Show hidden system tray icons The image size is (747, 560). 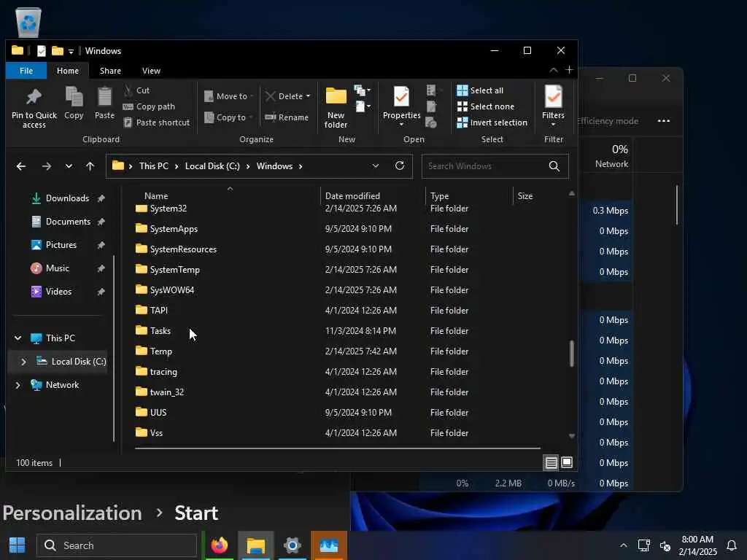(x=623, y=545)
